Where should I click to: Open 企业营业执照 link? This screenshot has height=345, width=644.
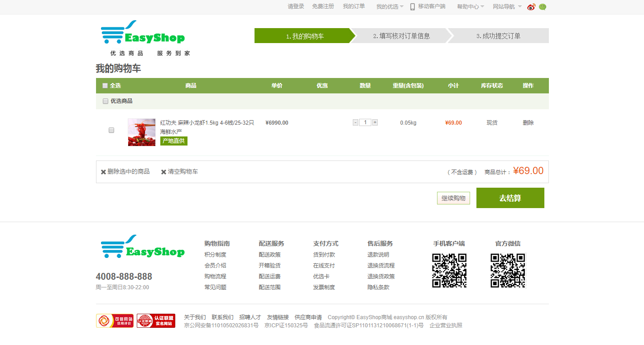click(446, 326)
